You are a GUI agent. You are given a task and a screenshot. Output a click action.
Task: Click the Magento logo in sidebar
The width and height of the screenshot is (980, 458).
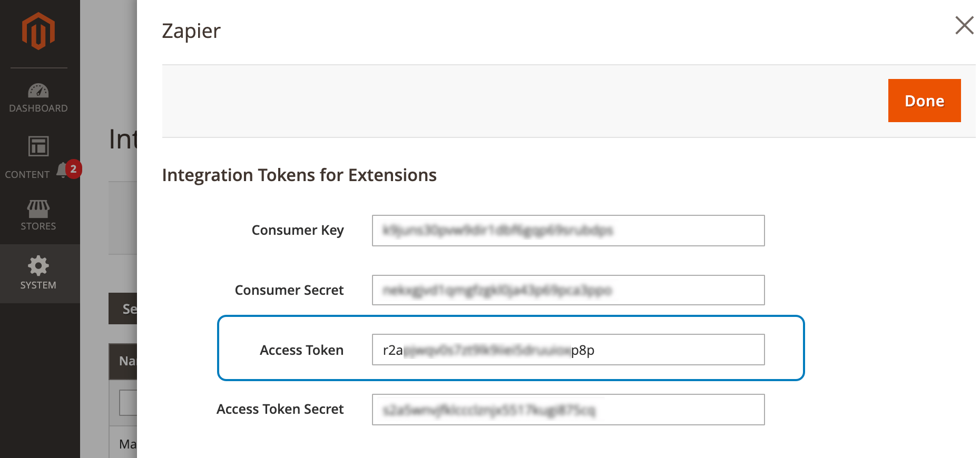(38, 30)
